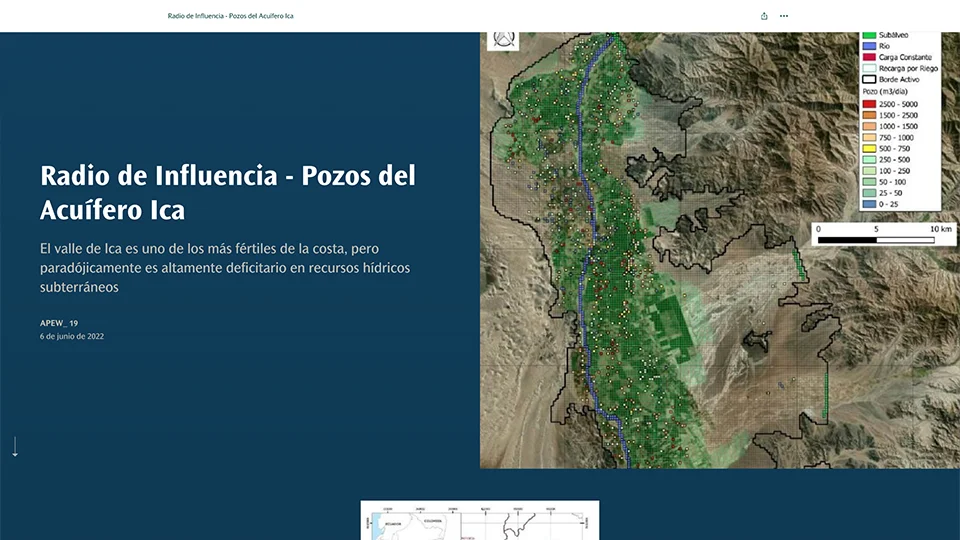Viewport: 960px width, 540px height.
Task: Click the share icon in the header
Action: (764, 16)
